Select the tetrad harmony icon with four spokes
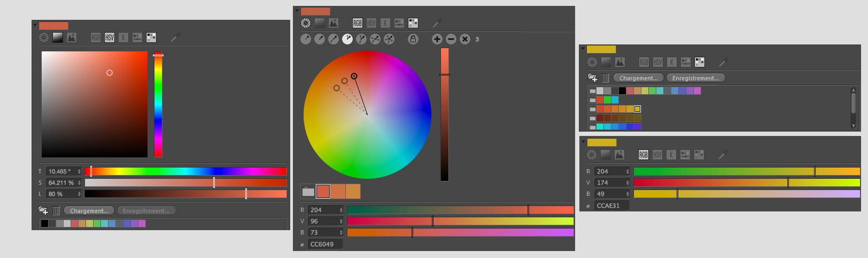This screenshot has height=258, width=868. coord(375,39)
